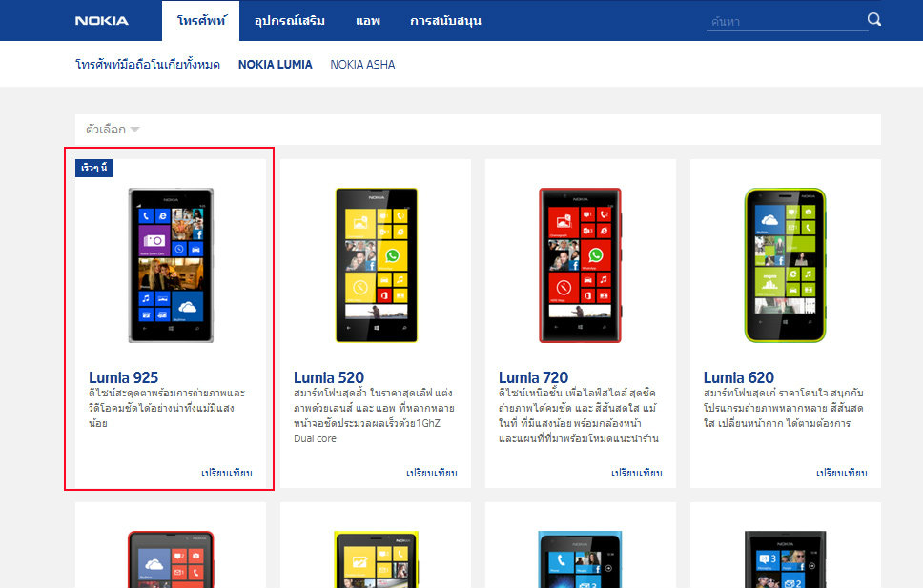This screenshot has width=923, height=588.
Task: Click the Lumia 520 title
Action: click(329, 377)
